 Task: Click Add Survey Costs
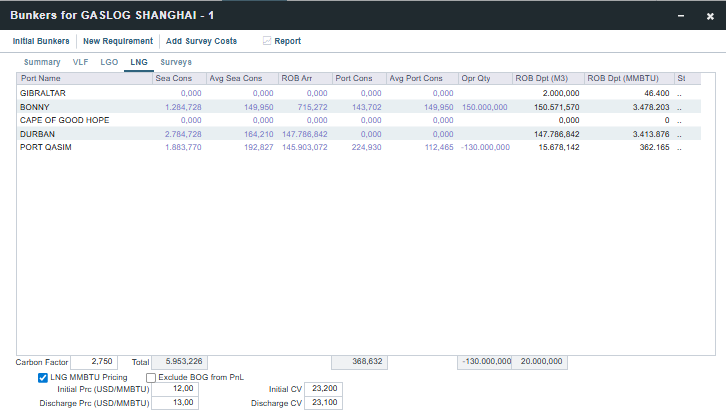point(200,41)
